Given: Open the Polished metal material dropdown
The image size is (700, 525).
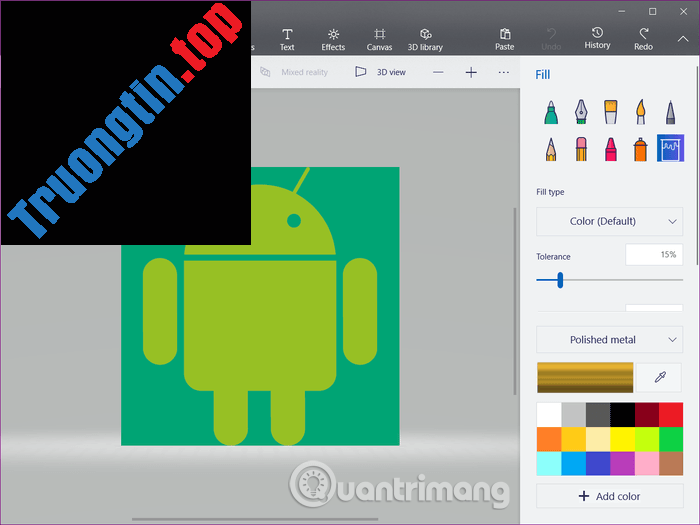Looking at the screenshot, I should (609, 340).
